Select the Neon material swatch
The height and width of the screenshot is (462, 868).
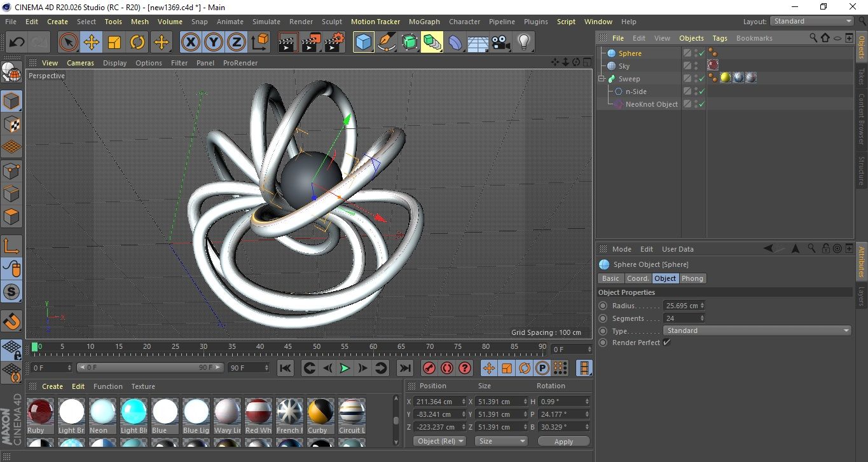(102, 416)
